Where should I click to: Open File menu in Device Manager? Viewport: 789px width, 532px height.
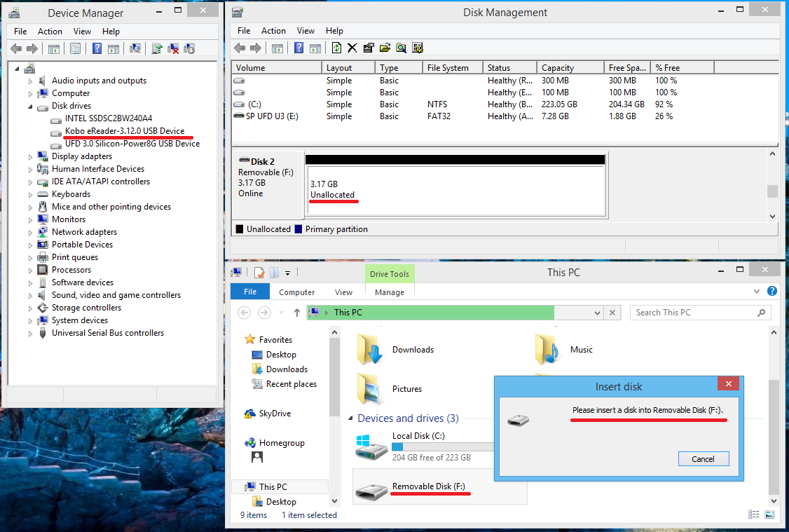coord(20,32)
